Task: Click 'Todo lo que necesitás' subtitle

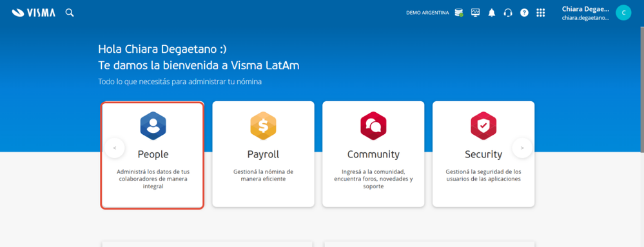Action: click(180, 81)
